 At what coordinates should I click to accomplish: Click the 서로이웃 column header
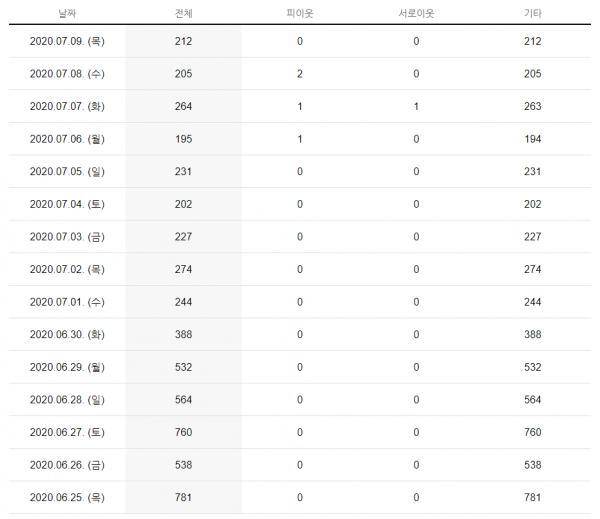[x=416, y=14]
